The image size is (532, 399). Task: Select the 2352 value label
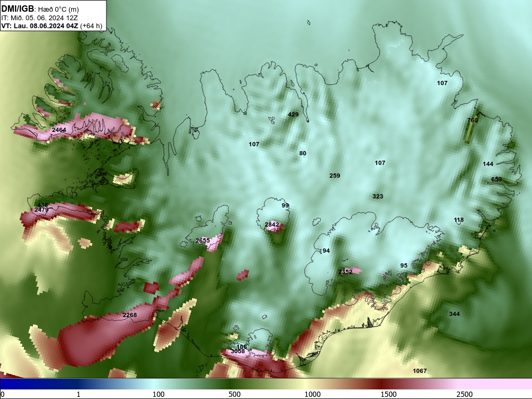coord(345,272)
